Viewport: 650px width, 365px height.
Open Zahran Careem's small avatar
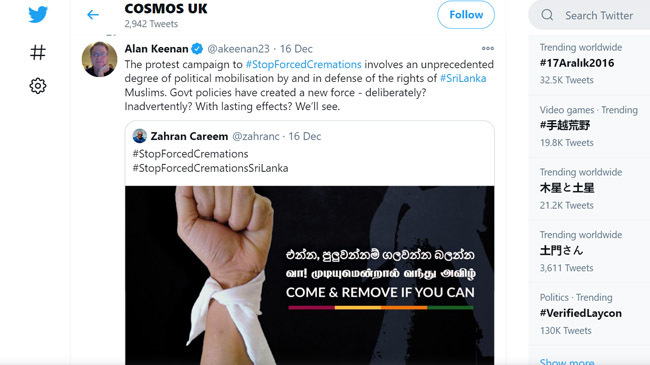140,136
